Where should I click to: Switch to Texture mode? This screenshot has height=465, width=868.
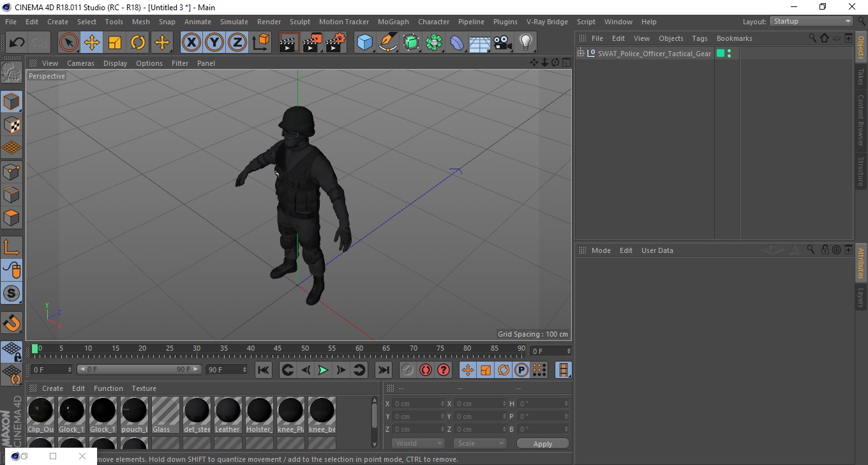(11, 125)
